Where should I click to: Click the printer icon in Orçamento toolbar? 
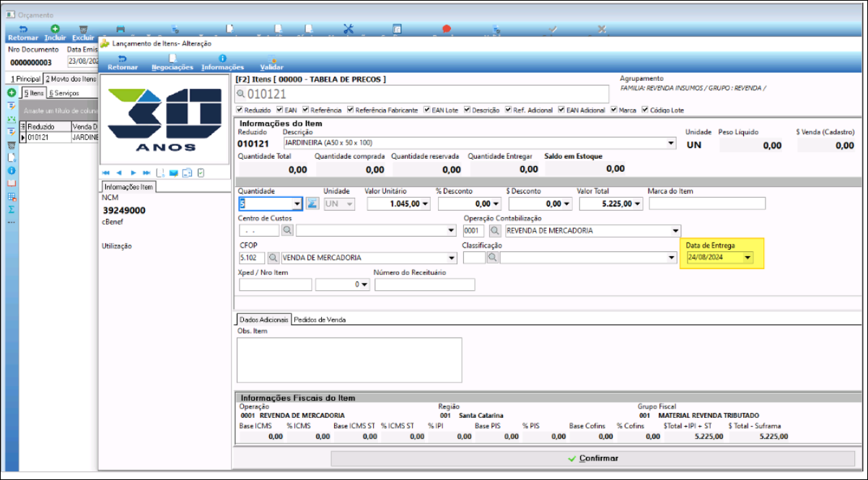[120, 30]
